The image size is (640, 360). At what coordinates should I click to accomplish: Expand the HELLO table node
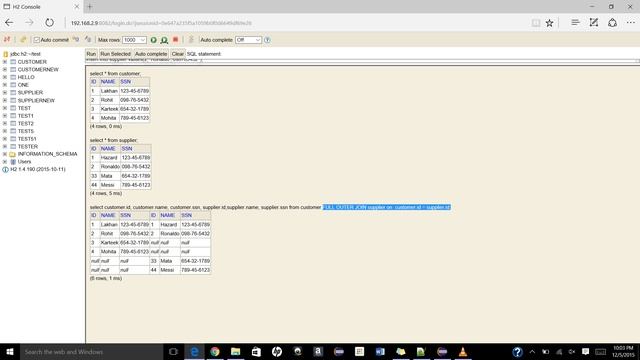pos(5,77)
